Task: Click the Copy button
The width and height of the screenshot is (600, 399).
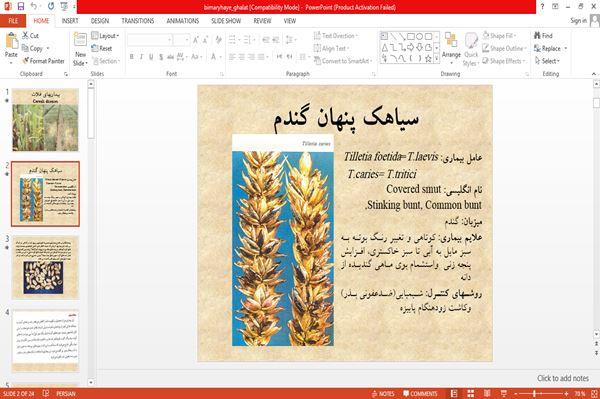Action: [33, 48]
